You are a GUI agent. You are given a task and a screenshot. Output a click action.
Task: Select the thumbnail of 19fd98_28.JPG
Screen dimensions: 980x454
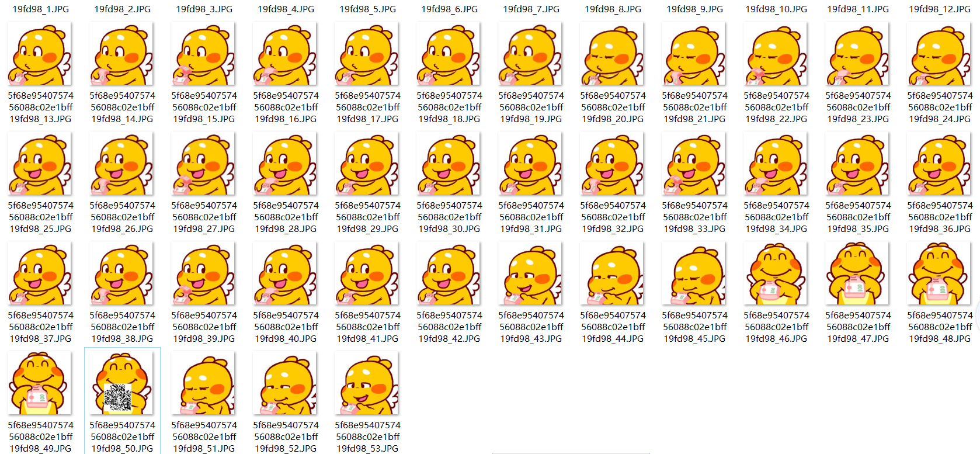[x=285, y=164]
